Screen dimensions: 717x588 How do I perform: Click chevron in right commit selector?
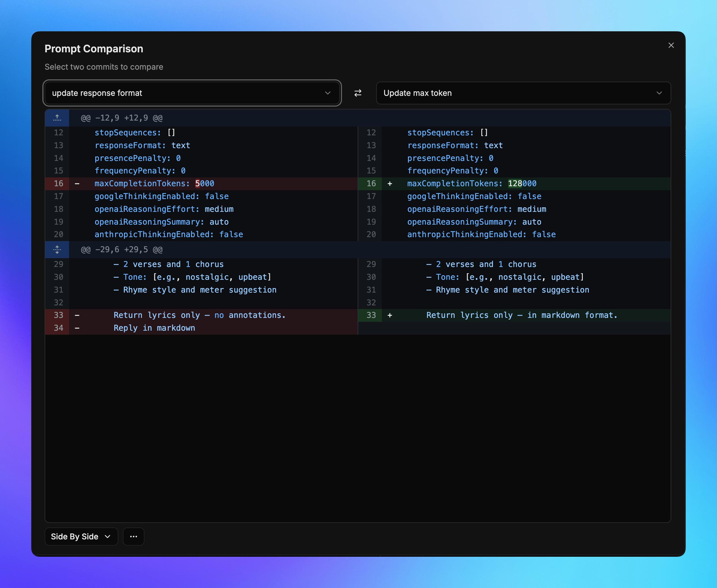click(x=659, y=93)
